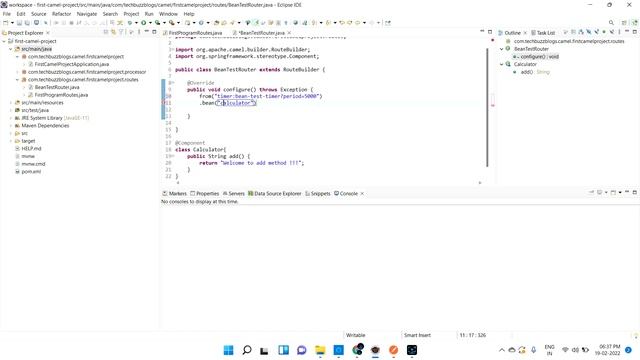
Task: Toggle Link with Editor in Project Explorer
Action: point(113,32)
